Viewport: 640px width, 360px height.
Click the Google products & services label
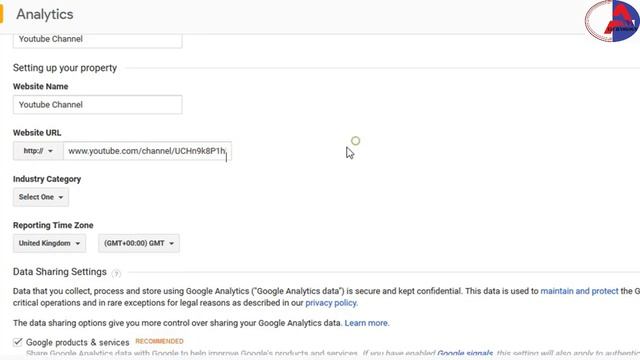coord(78,342)
